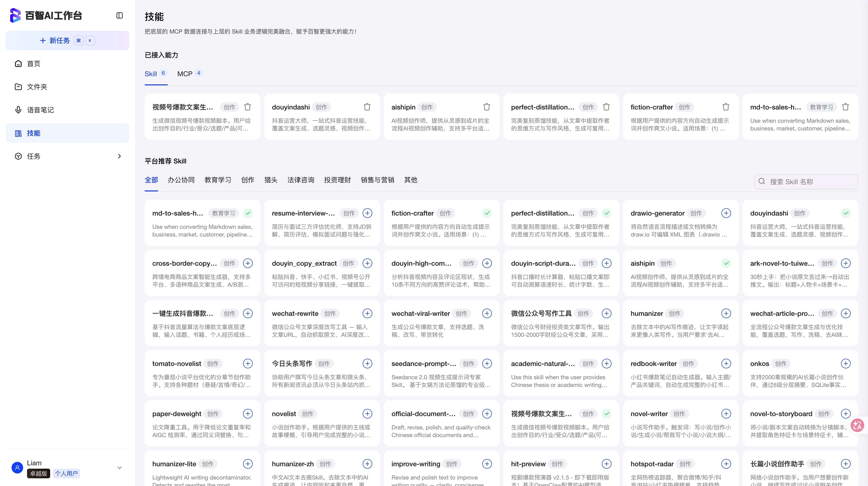Click the 百智AI工作台 logo
Image resolution: width=868 pixels, height=486 pixels.
(x=46, y=15)
